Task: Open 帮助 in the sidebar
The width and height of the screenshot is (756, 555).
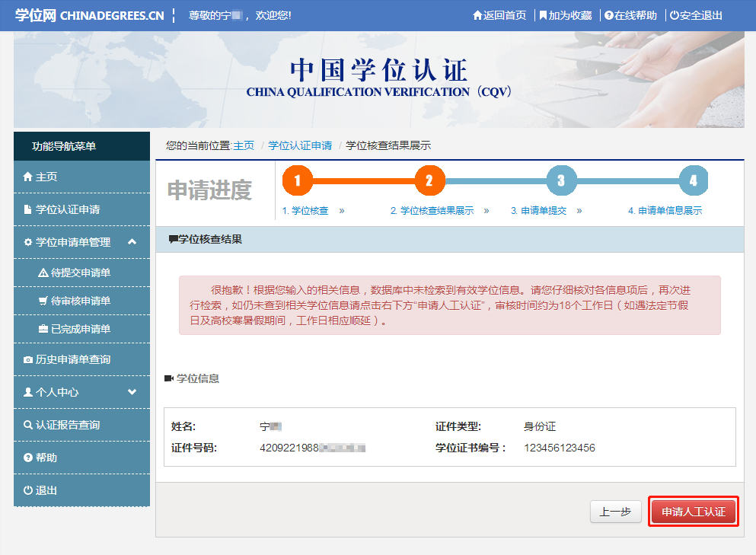Action: click(x=82, y=458)
